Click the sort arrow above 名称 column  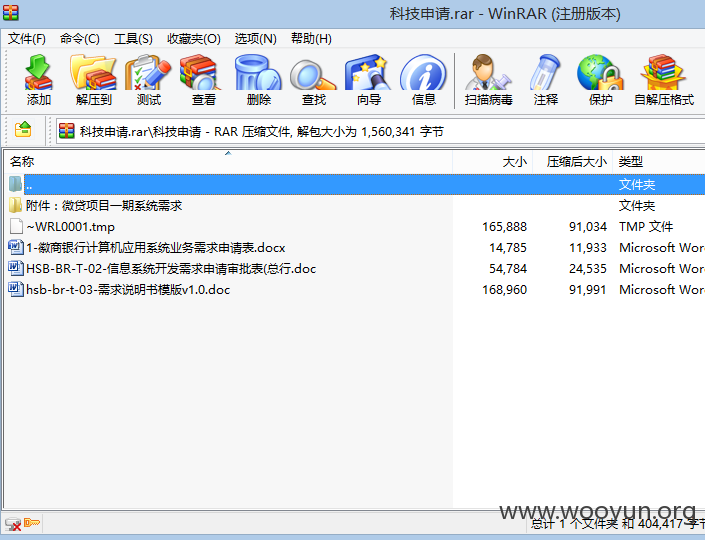tap(228, 154)
